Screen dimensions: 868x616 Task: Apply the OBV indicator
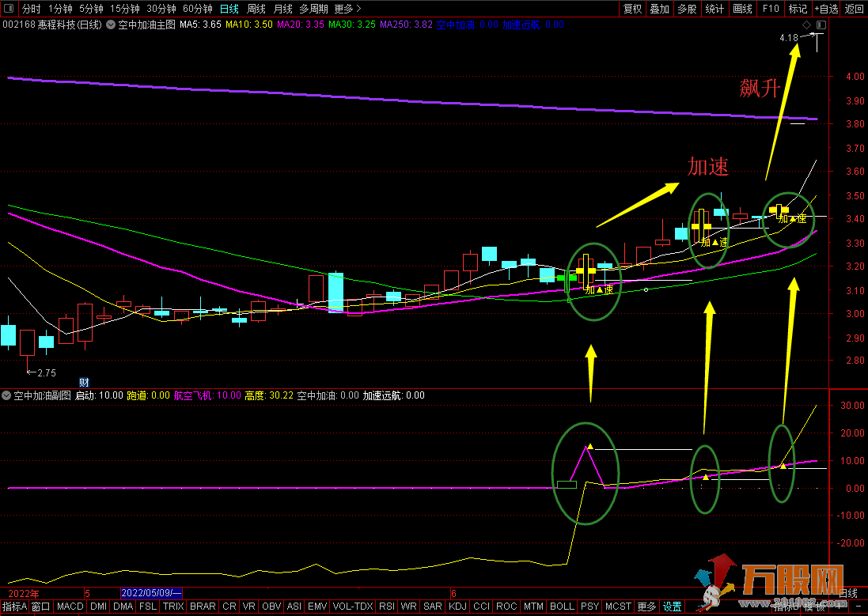(x=271, y=607)
